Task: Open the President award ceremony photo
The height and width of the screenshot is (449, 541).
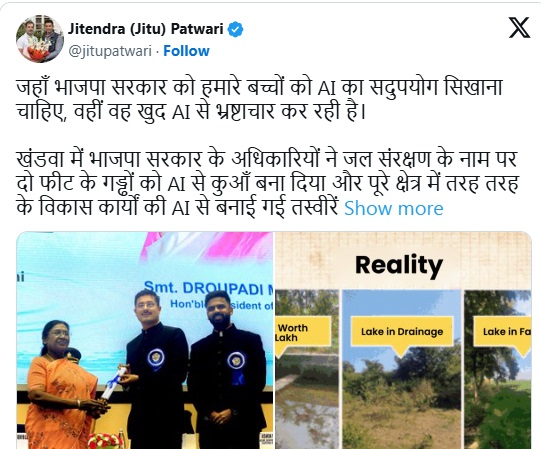Action: (x=145, y=340)
